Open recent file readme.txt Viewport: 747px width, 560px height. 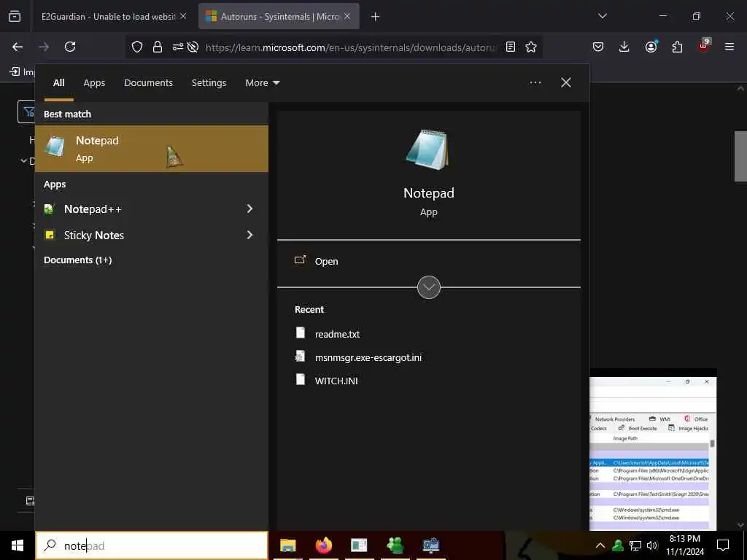(337, 334)
